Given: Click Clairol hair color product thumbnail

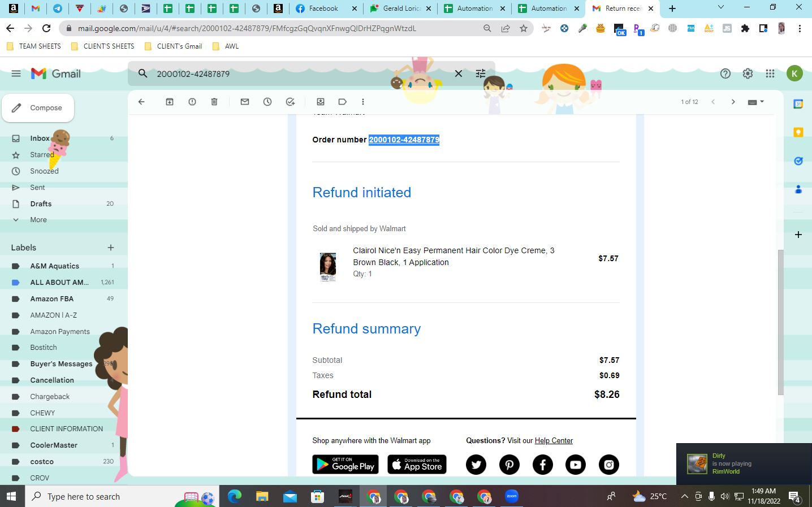Looking at the screenshot, I should tap(328, 267).
